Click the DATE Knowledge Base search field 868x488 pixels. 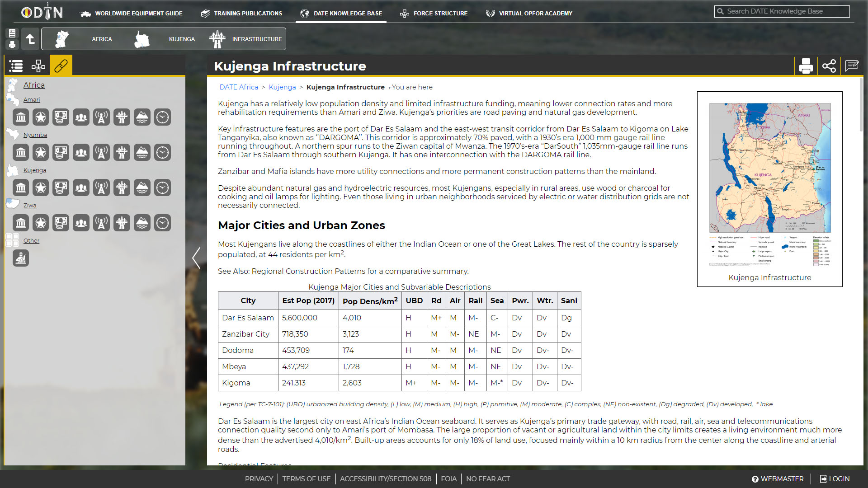[x=782, y=11]
